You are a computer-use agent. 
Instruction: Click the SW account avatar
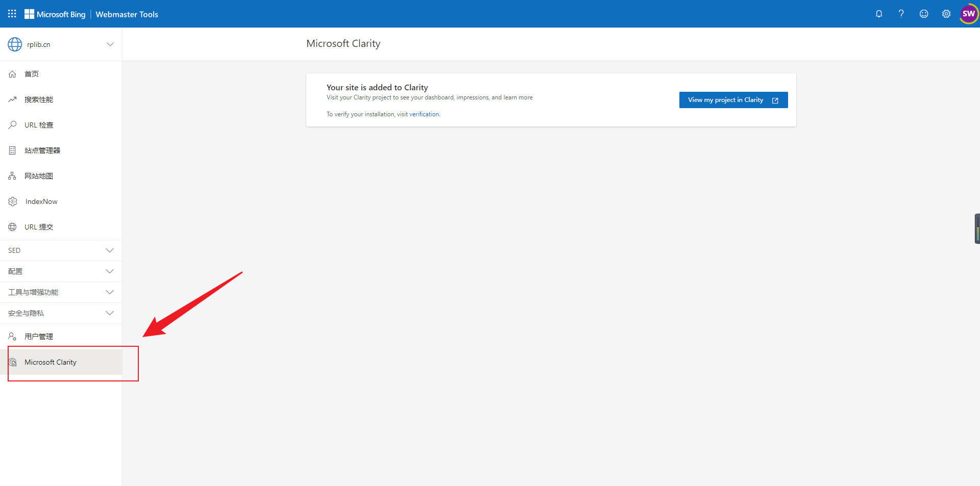click(x=968, y=14)
